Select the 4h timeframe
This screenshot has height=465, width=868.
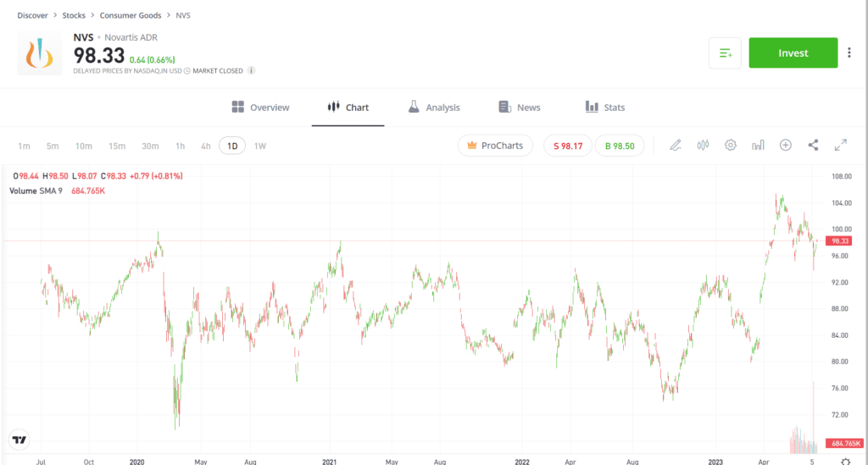206,146
